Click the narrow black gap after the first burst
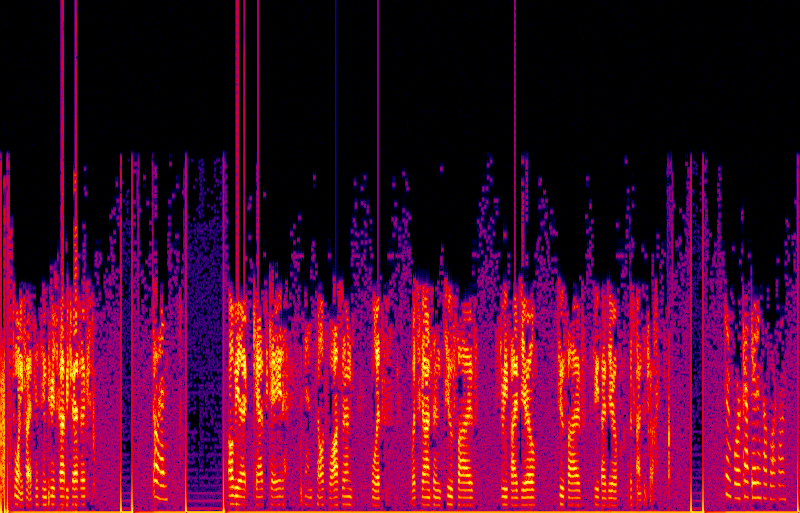The width and height of the screenshot is (800, 513). pos(126,400)
